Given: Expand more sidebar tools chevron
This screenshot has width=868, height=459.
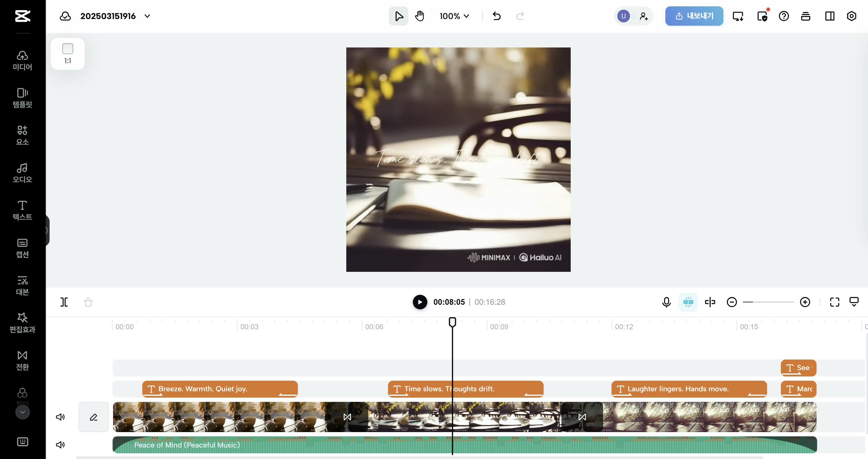Looking at the screenshot, I should coord(23,412).
